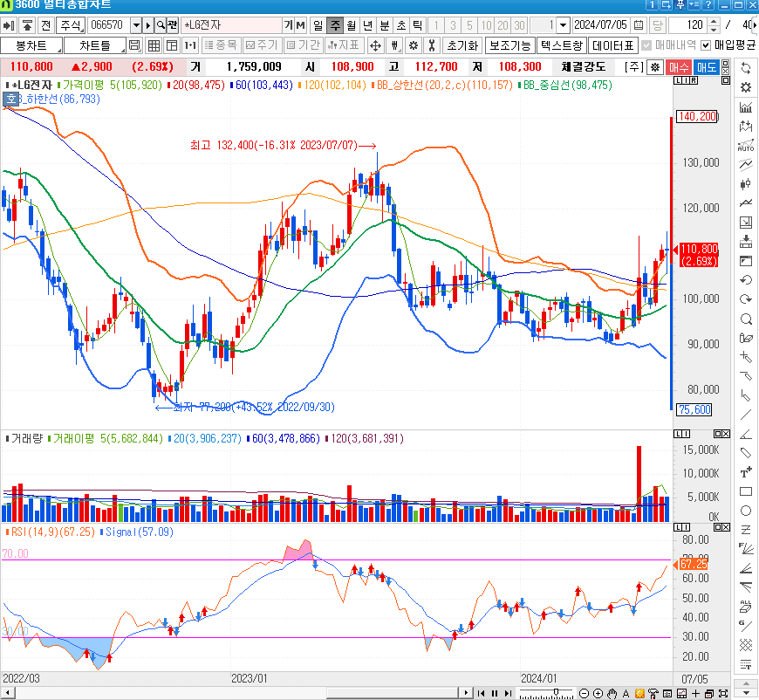Click the move arrows icon in toolbar

375,45
